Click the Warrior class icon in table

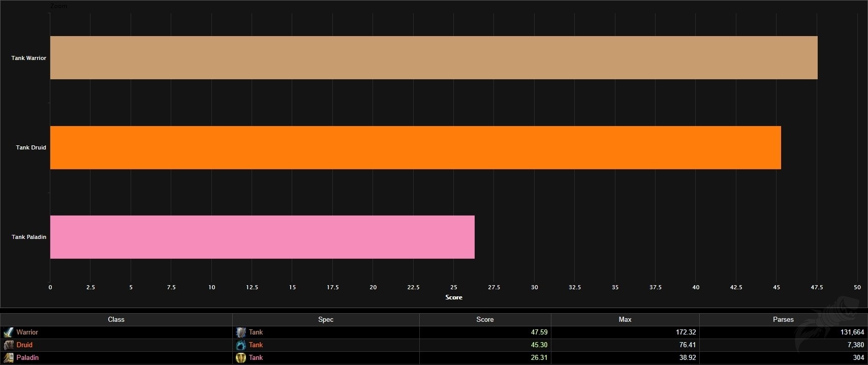(x=8, y=332)
